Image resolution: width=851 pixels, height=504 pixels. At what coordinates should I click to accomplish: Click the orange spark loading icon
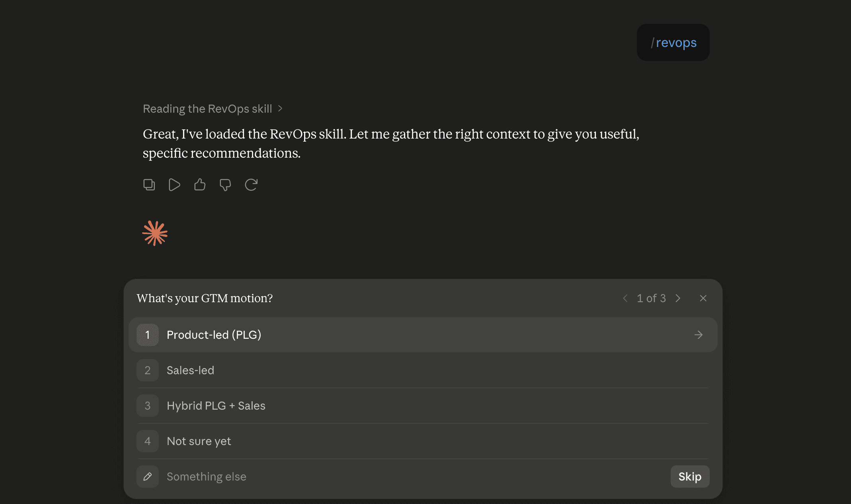[155, 233]
